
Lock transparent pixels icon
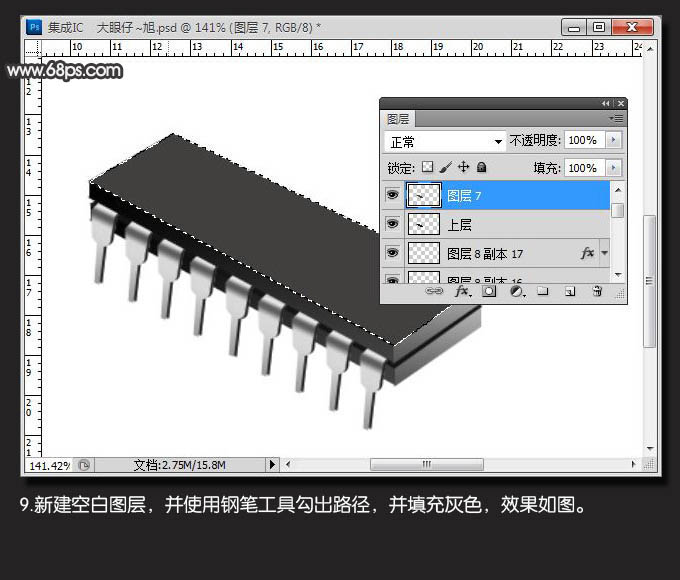coord(428,167)
